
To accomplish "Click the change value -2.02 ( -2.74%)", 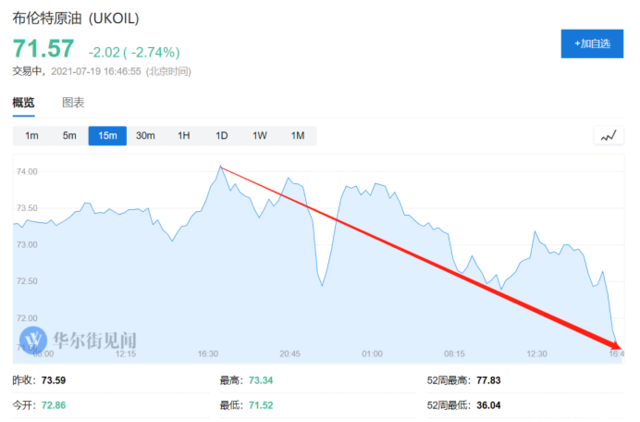I will tap(134, 52).
